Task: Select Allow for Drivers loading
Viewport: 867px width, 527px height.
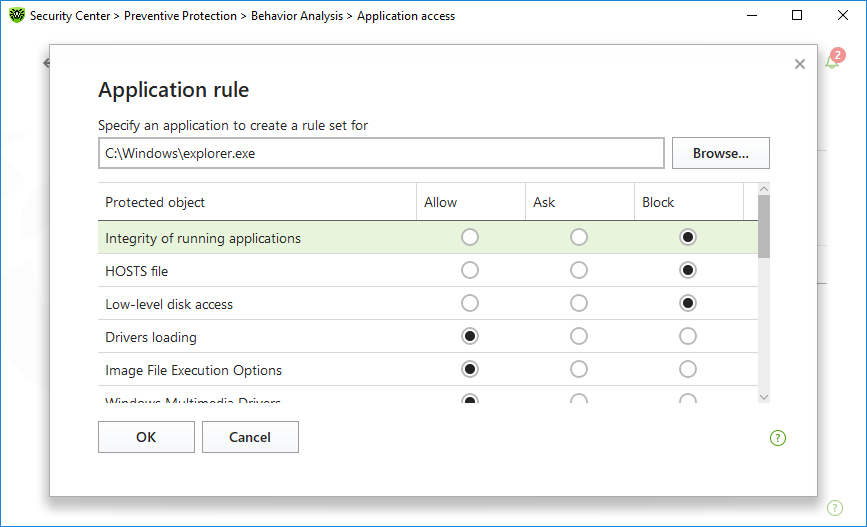Action: [469, 336]
